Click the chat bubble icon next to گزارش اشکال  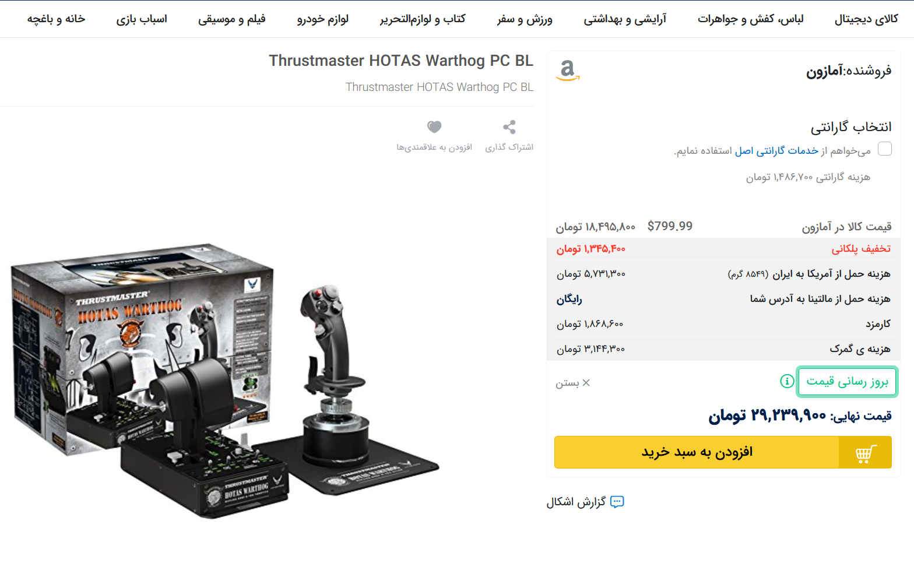[x=617, y=502]
